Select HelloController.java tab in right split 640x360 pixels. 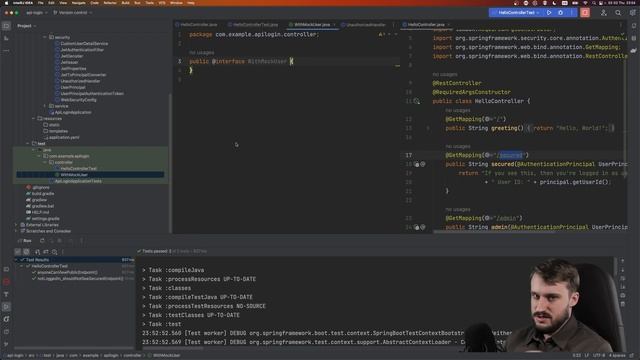click(426, 25)
